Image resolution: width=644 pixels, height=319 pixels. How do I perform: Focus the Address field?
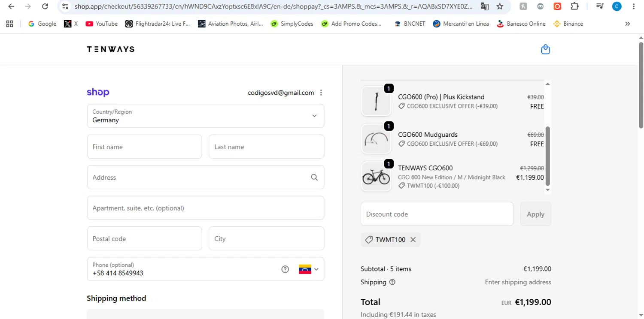[206, 177]
